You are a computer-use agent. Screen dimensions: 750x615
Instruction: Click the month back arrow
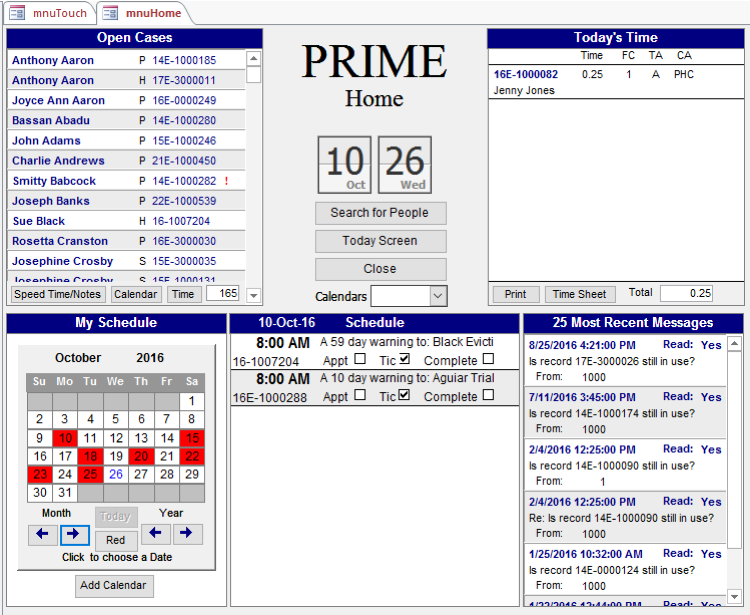point(43,534)
